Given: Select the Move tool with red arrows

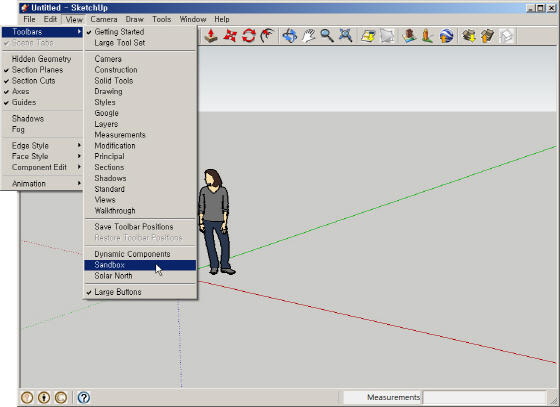Looking at the screenshot, I should pyautogui.click(x=230, y=36).
